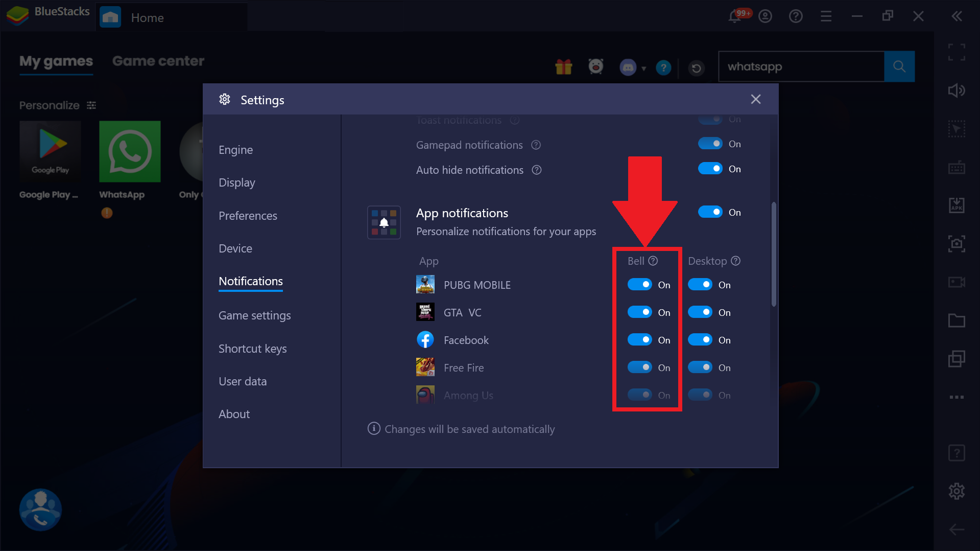Open Shortcut keys section
Image resolution: width=980 pixels, height=551 pixels.
tap(253, 349)
